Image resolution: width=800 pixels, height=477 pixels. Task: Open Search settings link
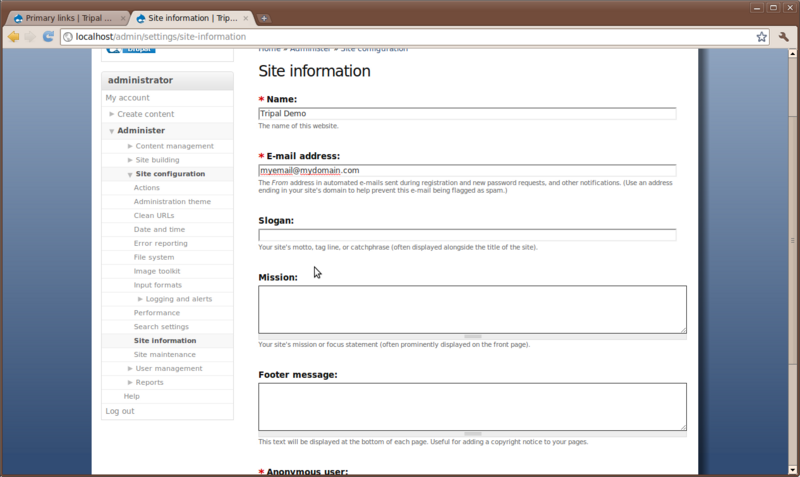pyautogui.click(x=161, y=327)
